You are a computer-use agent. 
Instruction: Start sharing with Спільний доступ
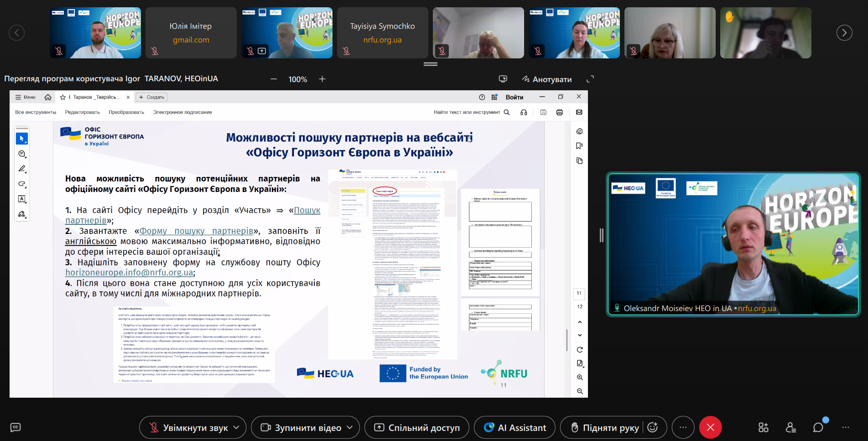pos(417,428)
